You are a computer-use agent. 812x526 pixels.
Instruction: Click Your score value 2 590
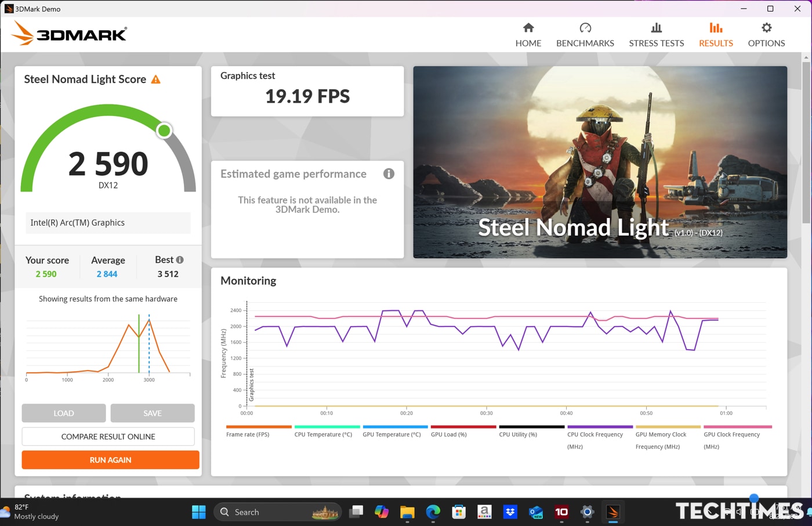point(46,274)
